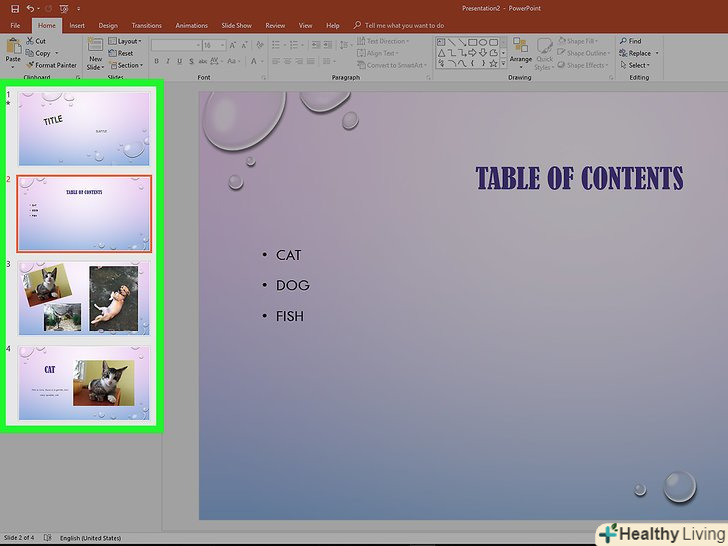Open the Layout dropdown

click(124, 41)
